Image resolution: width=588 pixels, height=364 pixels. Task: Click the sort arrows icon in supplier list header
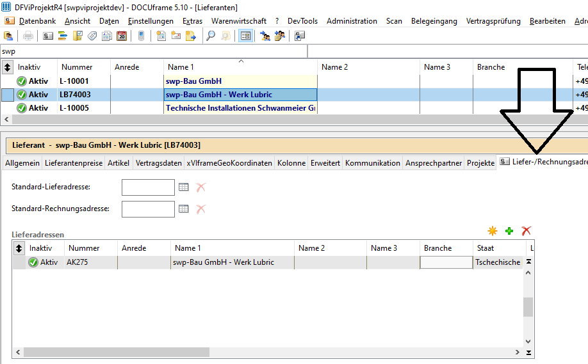click(x=8, y=67)
